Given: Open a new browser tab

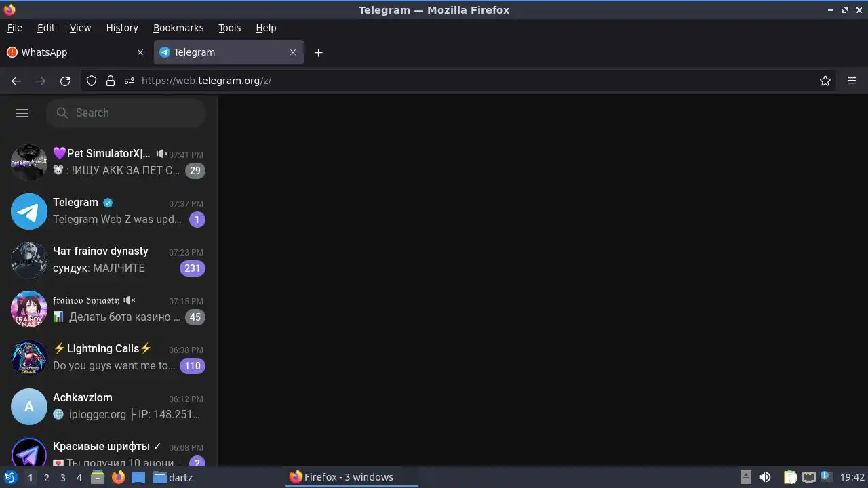Looking at the screenshot, I should (x=319, y=52).
